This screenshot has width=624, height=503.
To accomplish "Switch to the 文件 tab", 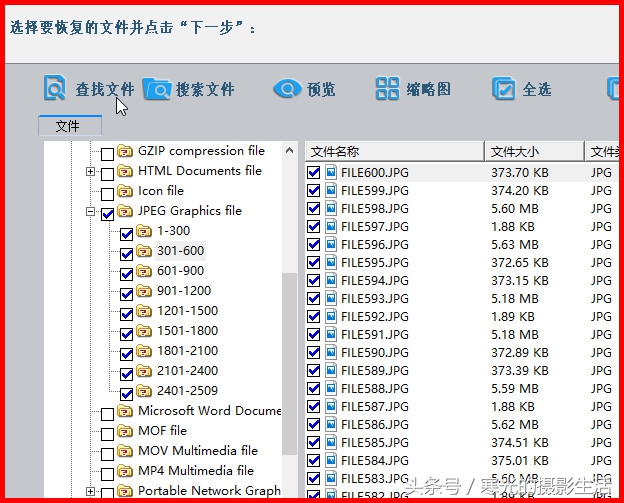I will pyautogui.click(x=70, y=126).
